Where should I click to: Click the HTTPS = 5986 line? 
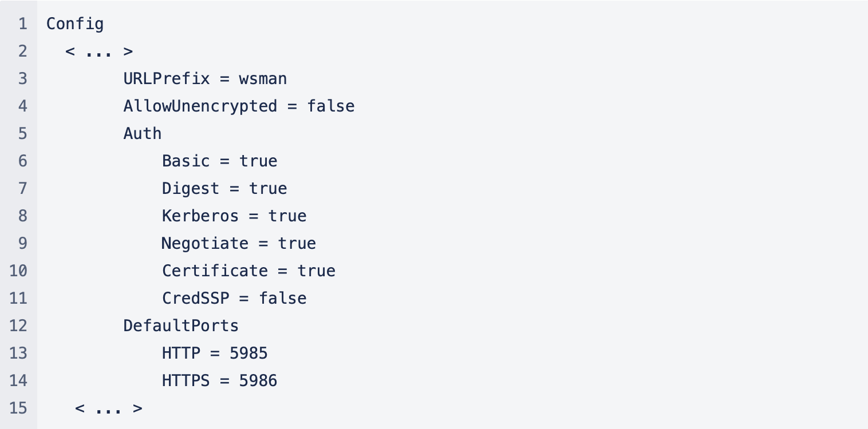point(219,380)
